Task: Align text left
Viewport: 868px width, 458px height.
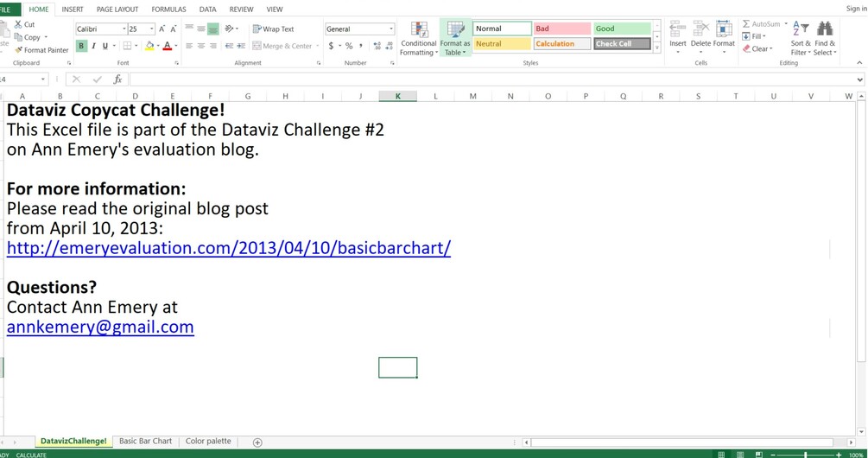Action: (189, 46)
